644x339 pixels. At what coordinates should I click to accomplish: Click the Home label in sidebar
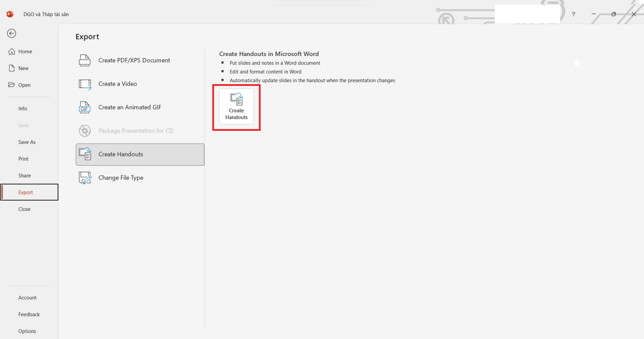(x=25, y=52)
